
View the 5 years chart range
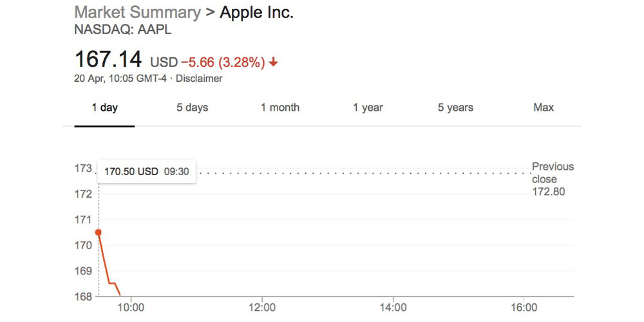[455, 108]
